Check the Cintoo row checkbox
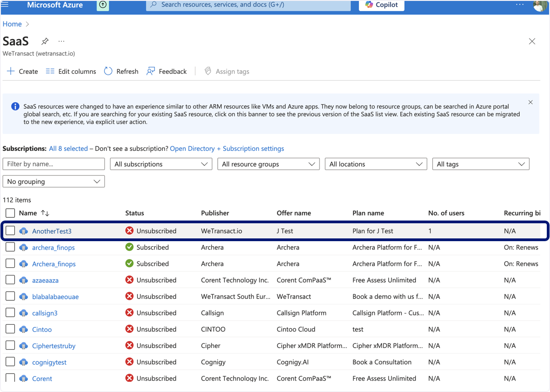 pos(10,329)
